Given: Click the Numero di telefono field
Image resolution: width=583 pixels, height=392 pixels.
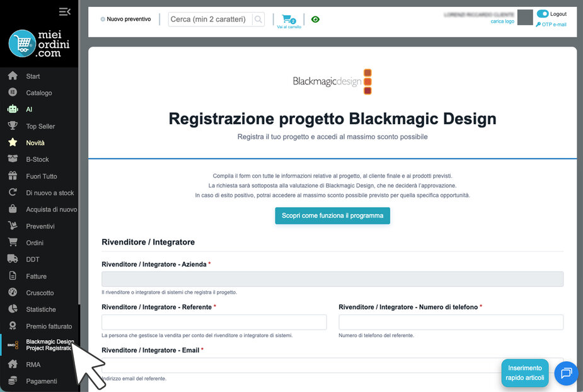Looking at the screenshot, I should click(x=451, y=322).
